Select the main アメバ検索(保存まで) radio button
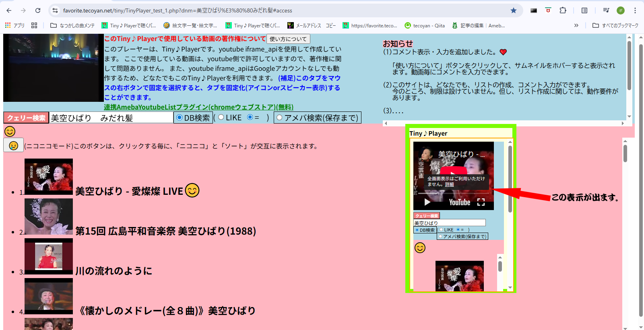 point(279,118)
